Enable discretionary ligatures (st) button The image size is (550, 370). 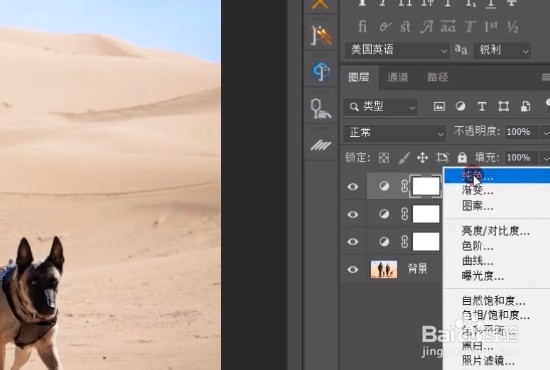405,27
